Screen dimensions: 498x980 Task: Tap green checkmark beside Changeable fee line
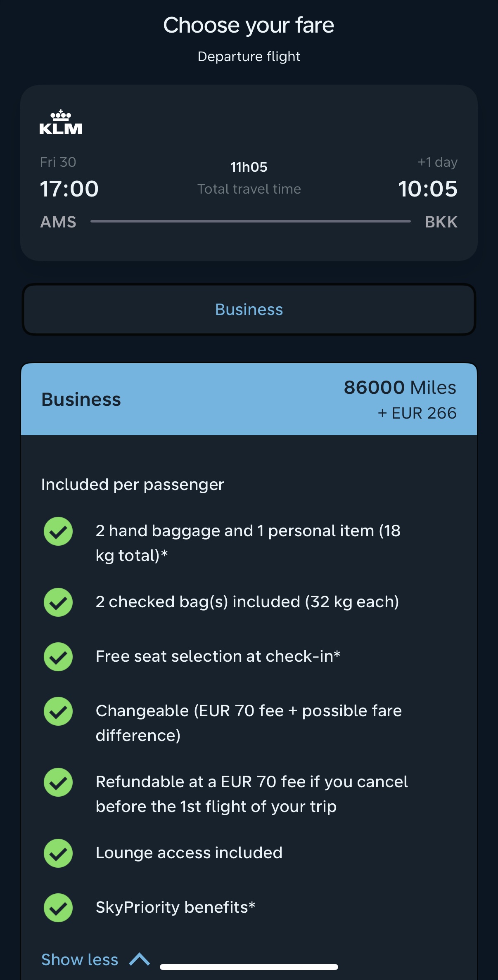(58, 711)
